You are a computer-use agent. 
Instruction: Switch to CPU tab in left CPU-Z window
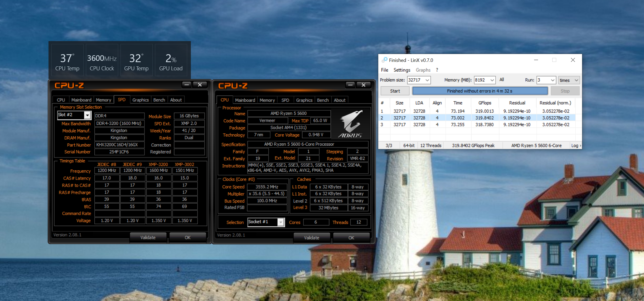[61, 100]
